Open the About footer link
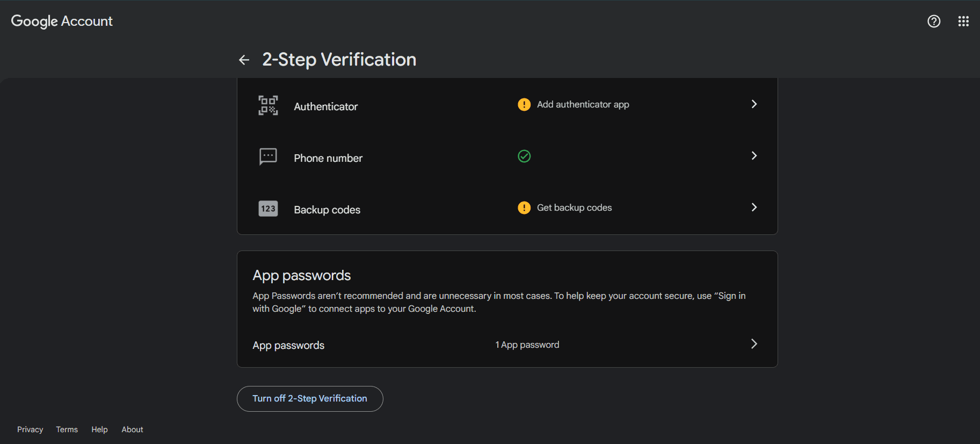This screenshot has width=980, height=444. (132, 429)
